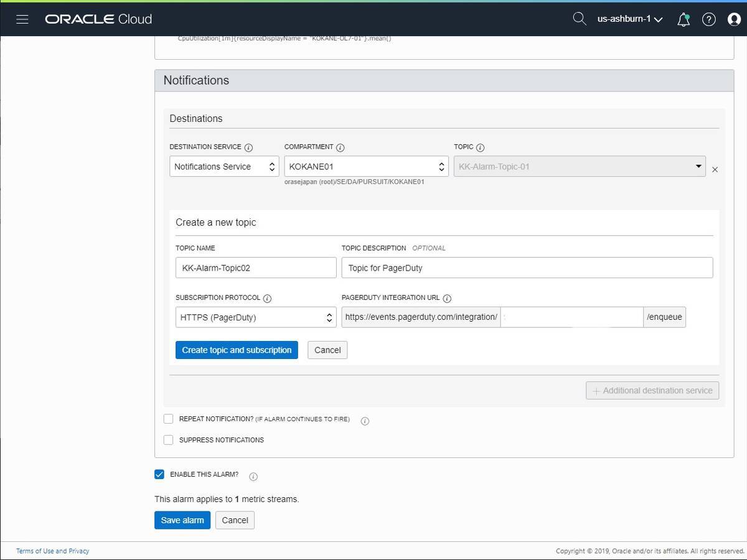Show info for Enable This Alarm
The height and width of the screenshot is (560, 747).
253,477
